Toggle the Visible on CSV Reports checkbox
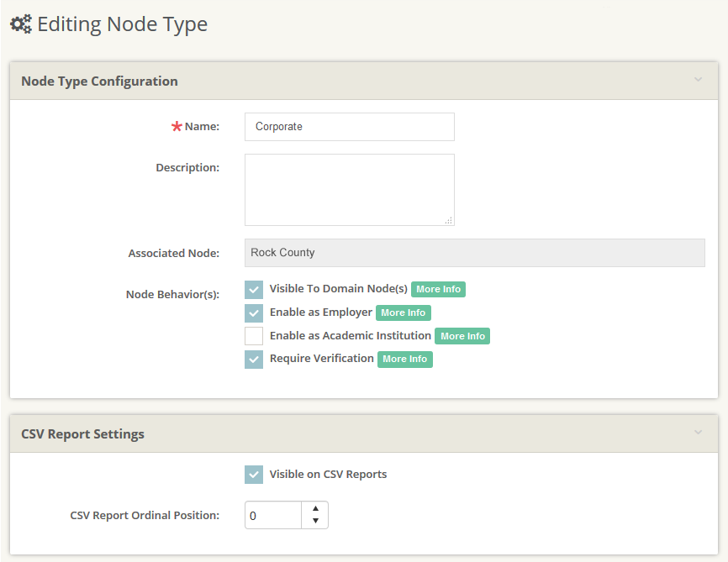The height and width of the screenshot is (562, 728). (254, 474)
